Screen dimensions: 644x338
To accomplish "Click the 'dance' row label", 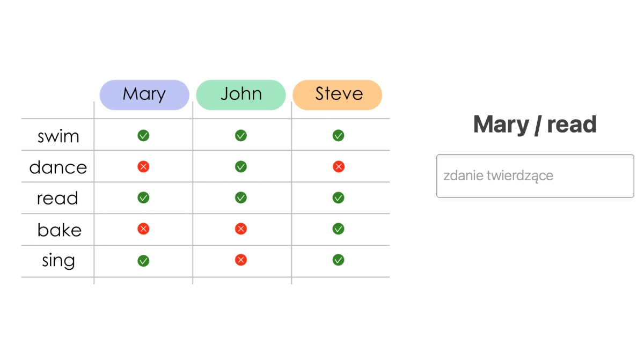I will [58, 167].
